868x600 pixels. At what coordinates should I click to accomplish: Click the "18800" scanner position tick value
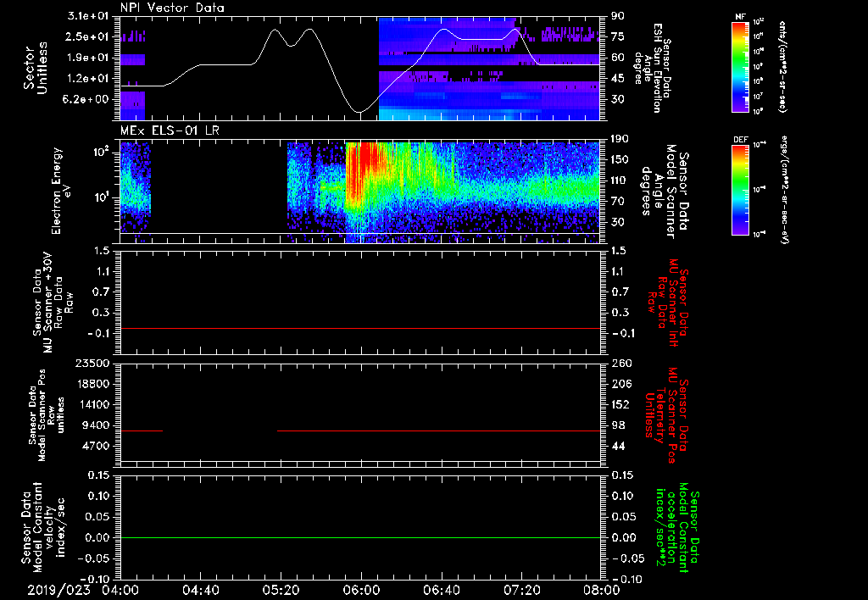(92, 384)
